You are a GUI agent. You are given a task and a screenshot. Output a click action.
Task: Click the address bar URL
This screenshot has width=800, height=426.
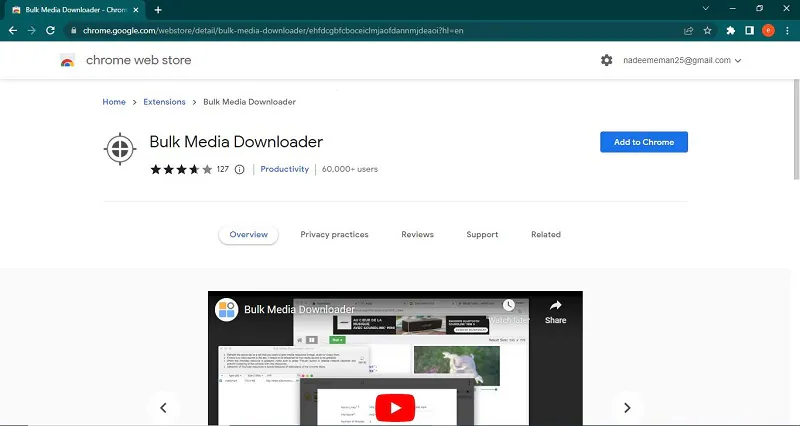273,31
